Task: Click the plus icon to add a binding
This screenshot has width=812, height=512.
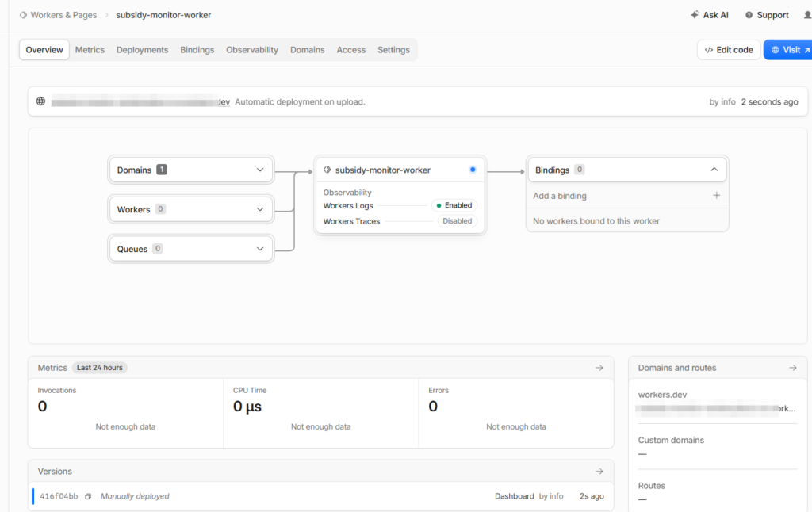Action: tap(716, 195)
